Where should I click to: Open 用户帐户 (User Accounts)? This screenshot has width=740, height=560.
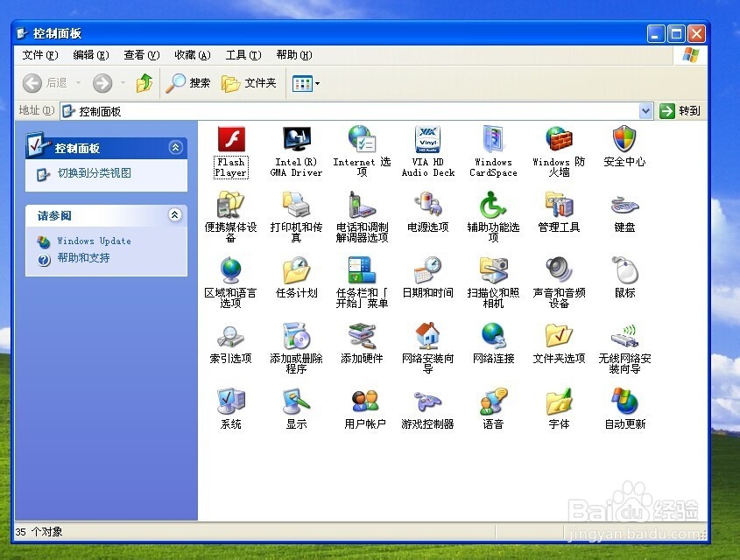[x=362, y=401]
